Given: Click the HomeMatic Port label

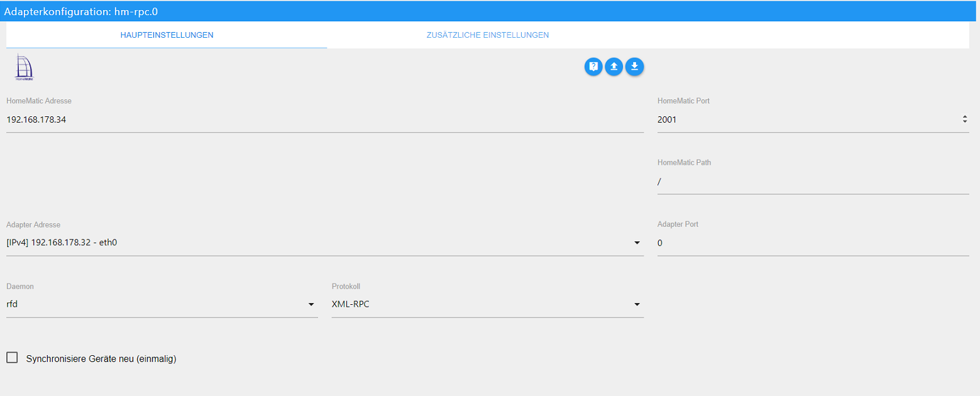Looking at the screenshot, I should coord(684,101).
